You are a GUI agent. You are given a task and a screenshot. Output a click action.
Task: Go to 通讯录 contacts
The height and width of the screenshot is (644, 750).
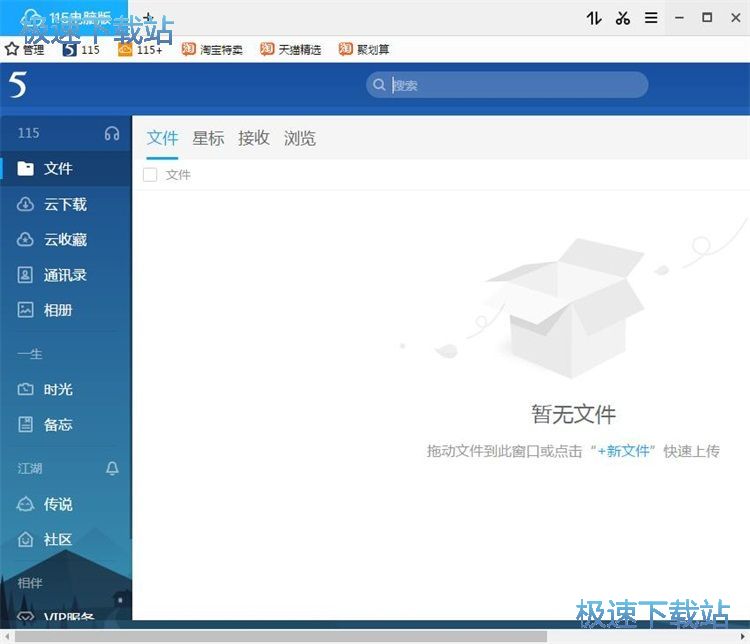(65, 275)
